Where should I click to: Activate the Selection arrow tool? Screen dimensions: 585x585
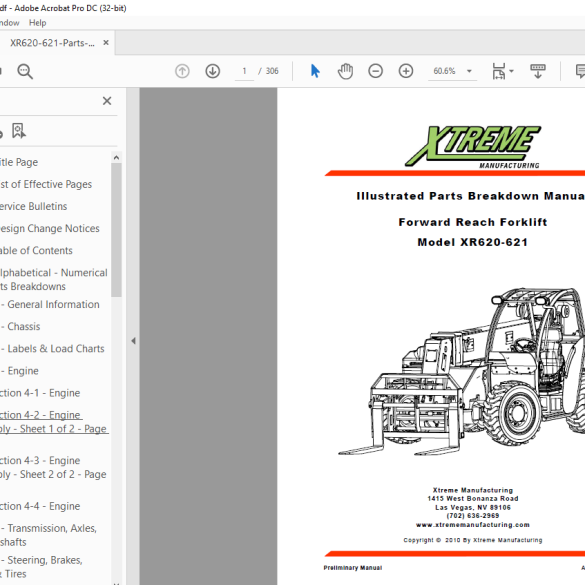coord(315,71)
